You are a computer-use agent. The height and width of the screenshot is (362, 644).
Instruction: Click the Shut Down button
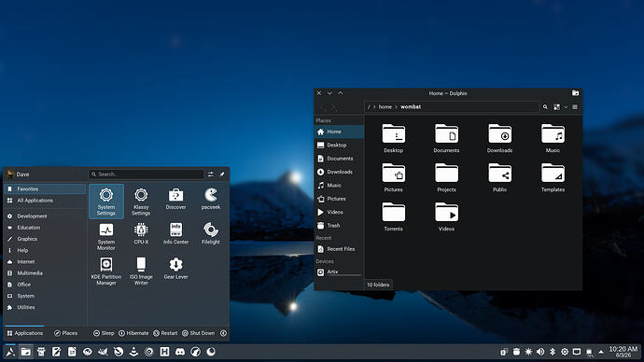point(199,333)
